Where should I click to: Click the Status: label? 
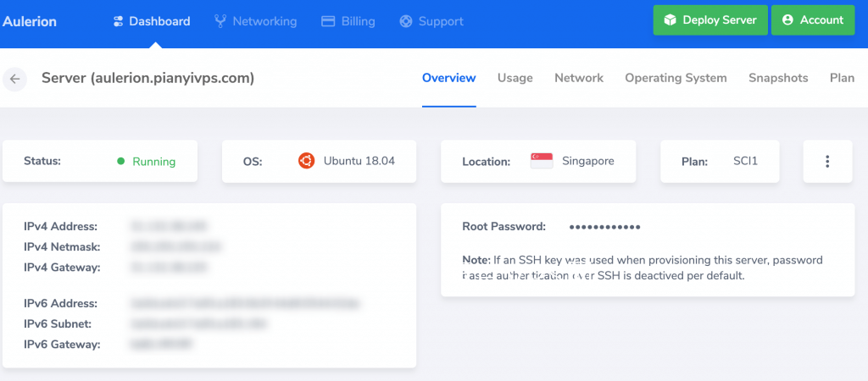42,161
